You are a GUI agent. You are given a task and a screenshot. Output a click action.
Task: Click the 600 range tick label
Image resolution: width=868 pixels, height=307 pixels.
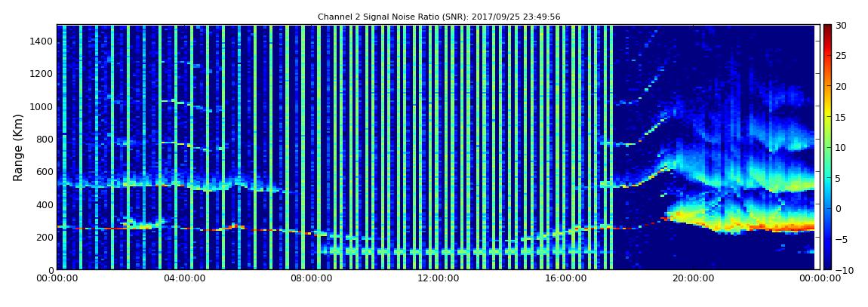coord(45,171)
